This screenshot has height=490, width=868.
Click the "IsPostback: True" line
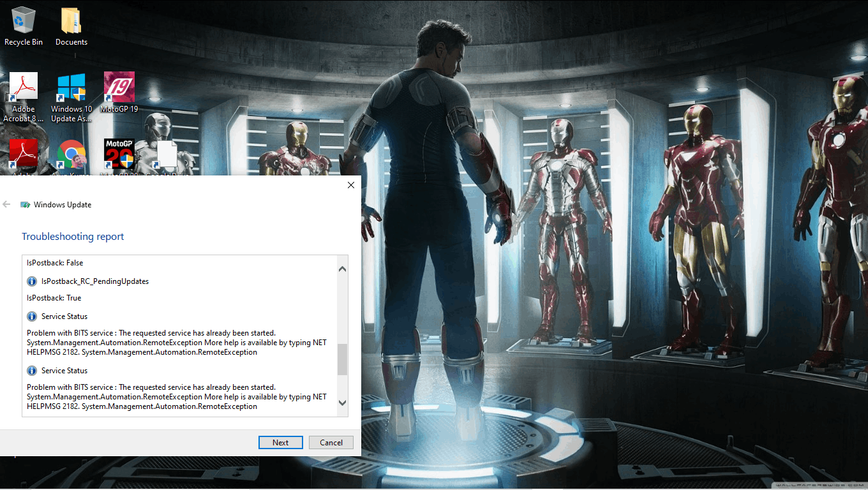(54, 298)
